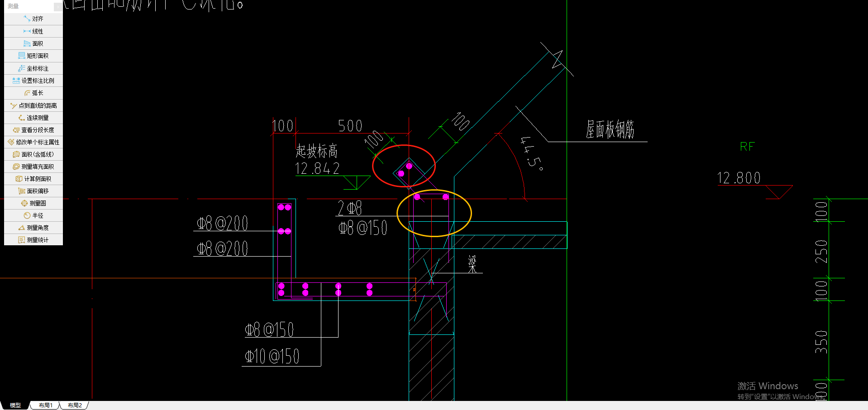The width and height of the screenshot is (868, 410).
Task: Click the 250 vertical dimension
Action: coord(821,252)
